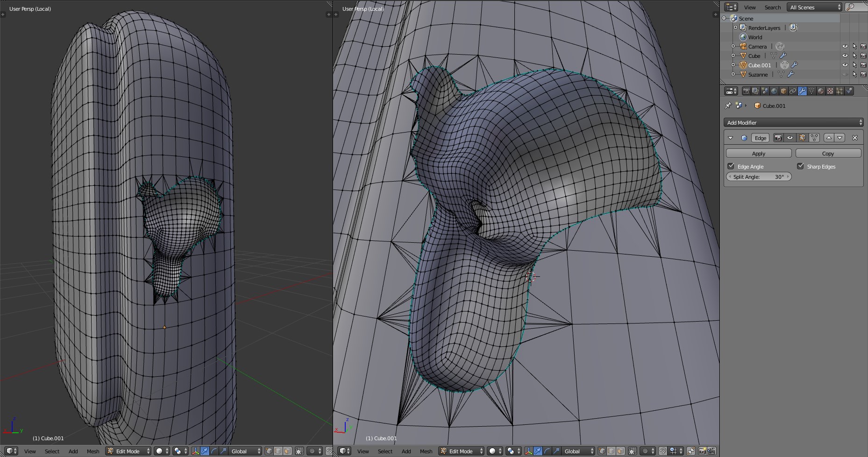Open the Texture properties tab (checkerboard)
Viewport: 868px width, 457px height.
830,91
